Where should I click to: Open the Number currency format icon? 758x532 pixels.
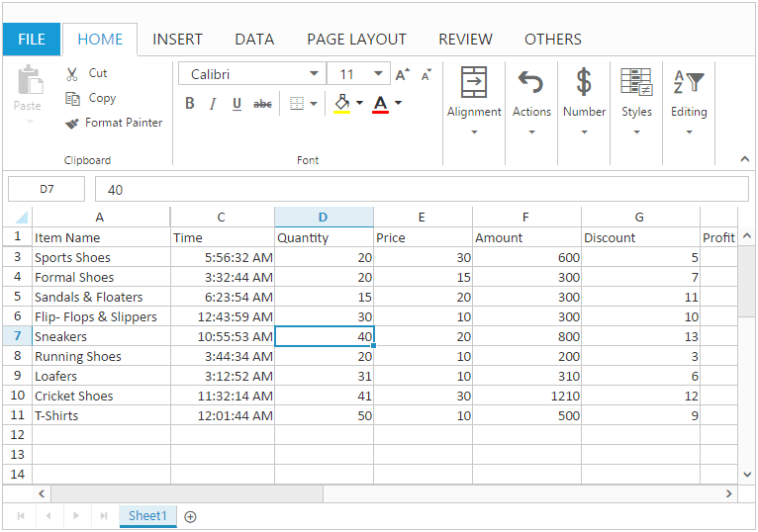click(x=584, y=81)
